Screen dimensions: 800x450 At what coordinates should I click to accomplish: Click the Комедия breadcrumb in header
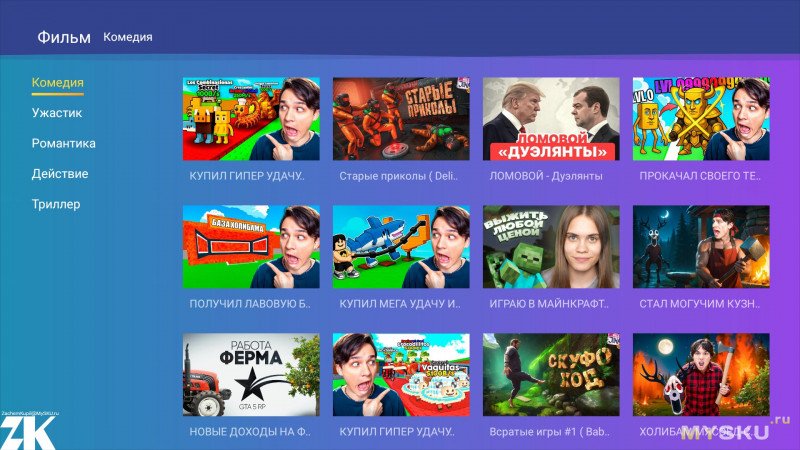pos(128,37)
